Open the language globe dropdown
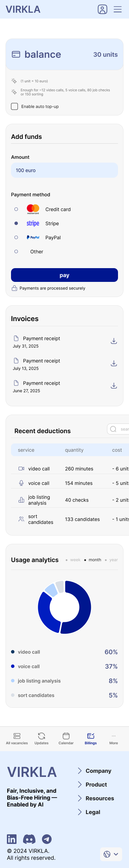129x868 pixels. click(111, 854)
